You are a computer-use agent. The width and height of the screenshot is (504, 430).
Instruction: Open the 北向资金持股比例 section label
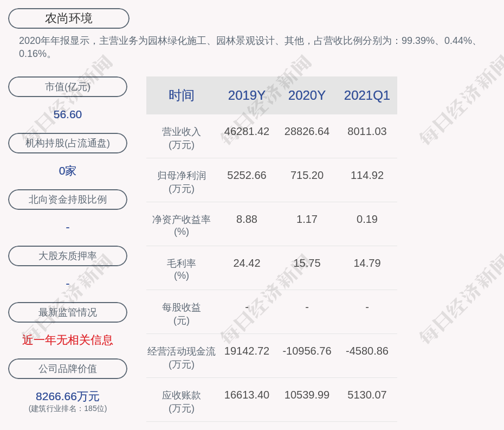click(68, 200)
